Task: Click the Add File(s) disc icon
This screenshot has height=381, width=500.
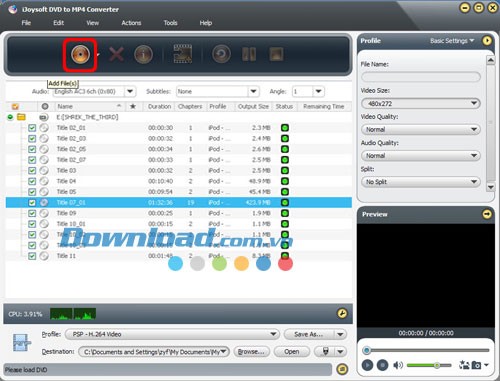Action: click(x=80, y=54)
